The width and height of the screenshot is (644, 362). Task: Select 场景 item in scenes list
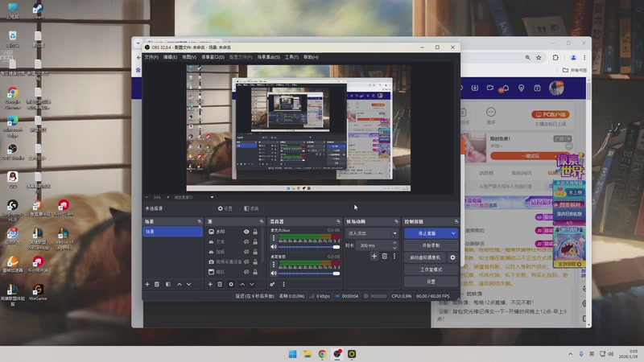coord(173,232)
